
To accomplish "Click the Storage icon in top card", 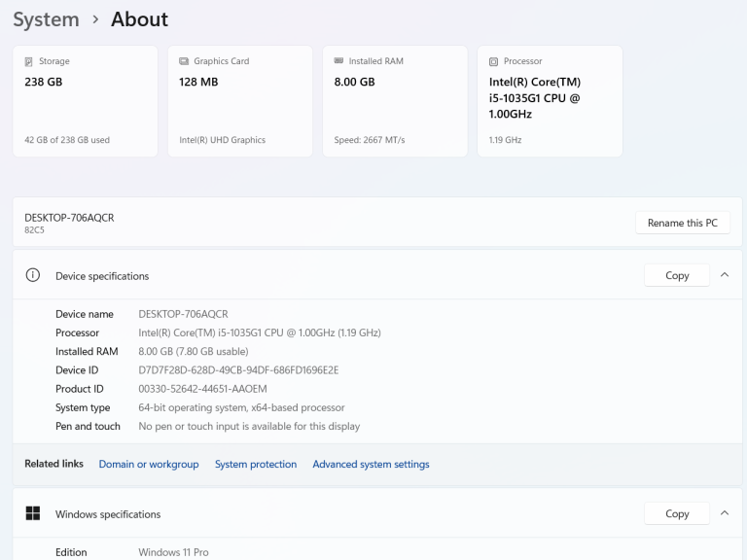I will click(29, 61).
